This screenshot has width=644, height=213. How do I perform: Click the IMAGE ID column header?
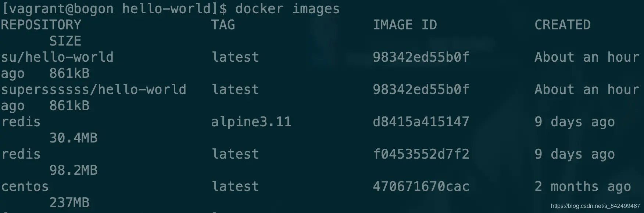[405, 25]
